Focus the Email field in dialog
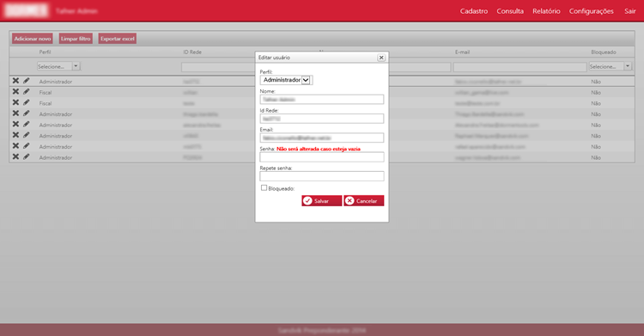The width and height of the screenshot is (644, 336). (322, 137)
